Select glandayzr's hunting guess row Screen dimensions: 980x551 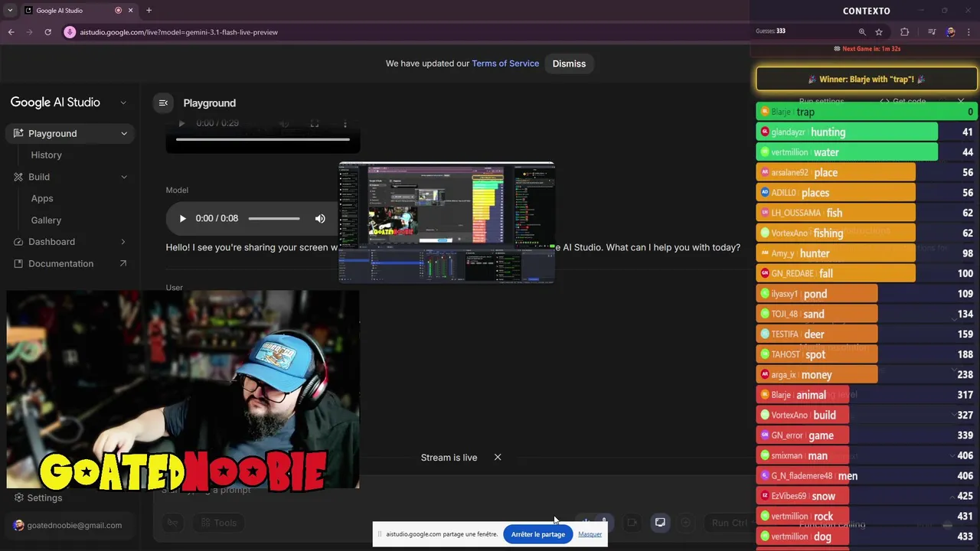867,132
